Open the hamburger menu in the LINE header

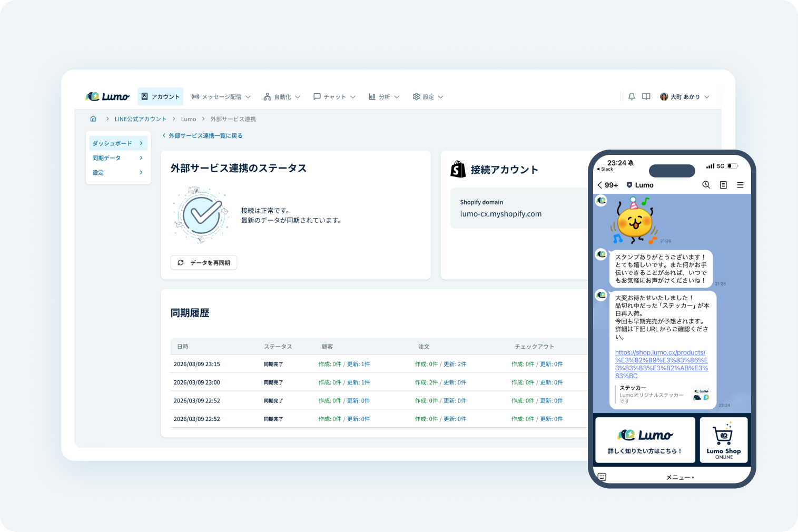740,185
